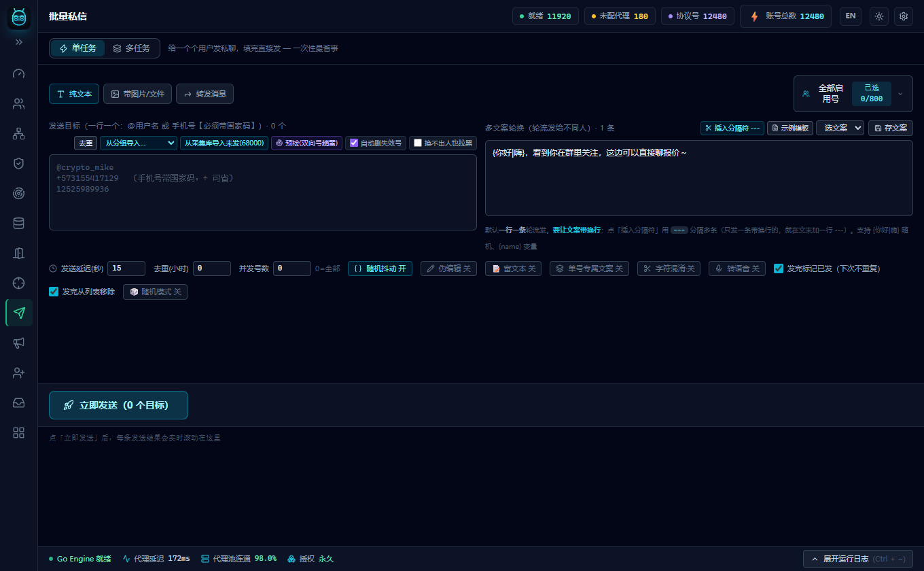Select the paper plane send icon in sidebar
Screen dimensions: 924x571
pos(19,313)
